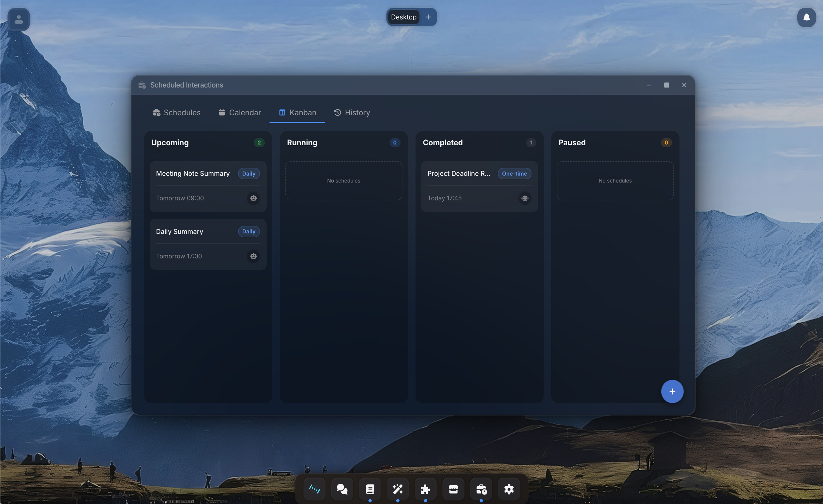
Task: Select the Desktop workspace label
Action: point(404,17)
